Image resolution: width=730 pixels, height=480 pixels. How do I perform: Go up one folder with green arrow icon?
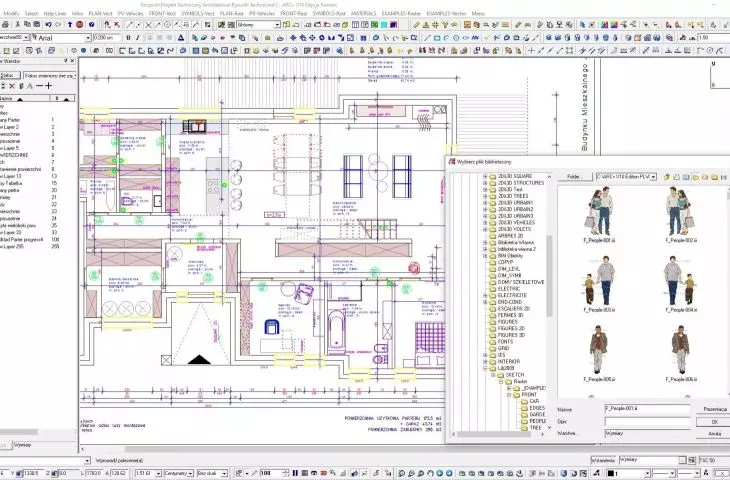(667, 177)
